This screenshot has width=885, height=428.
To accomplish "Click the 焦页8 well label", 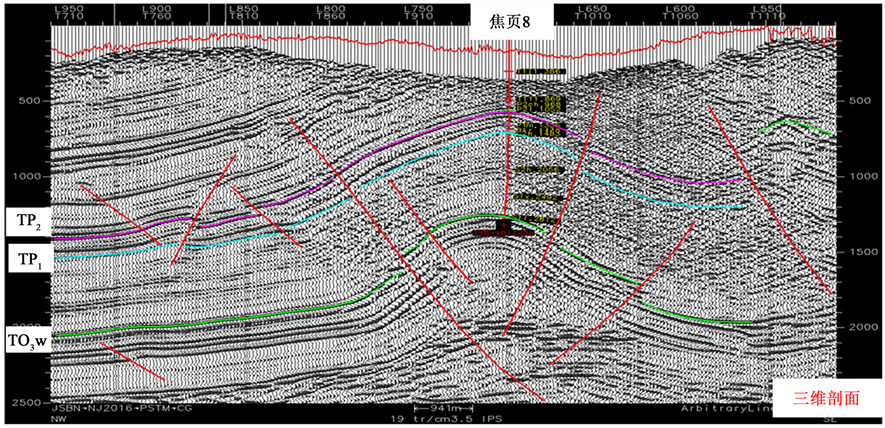I will (513, 21).
